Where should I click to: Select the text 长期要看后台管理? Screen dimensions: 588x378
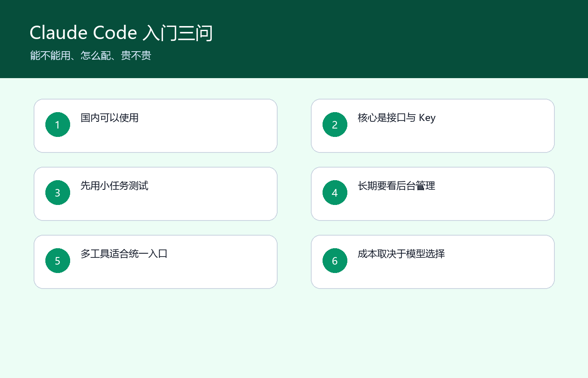(x=396, y=186)
